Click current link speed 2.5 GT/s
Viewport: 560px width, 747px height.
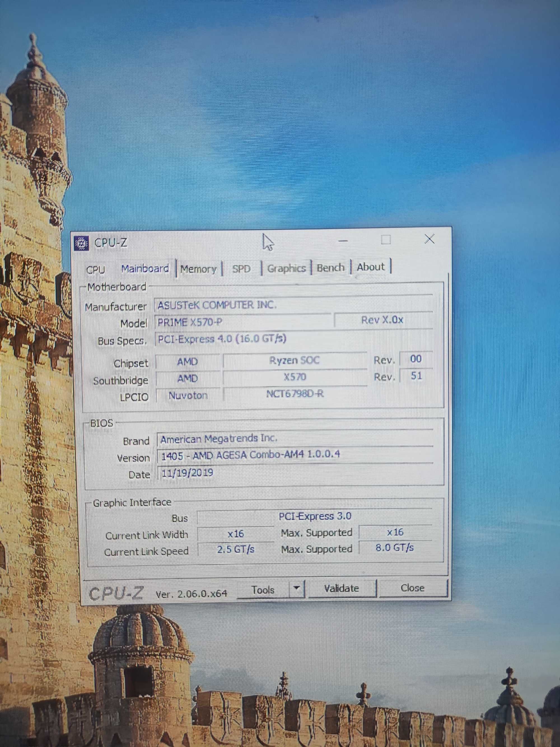(235, 550)
